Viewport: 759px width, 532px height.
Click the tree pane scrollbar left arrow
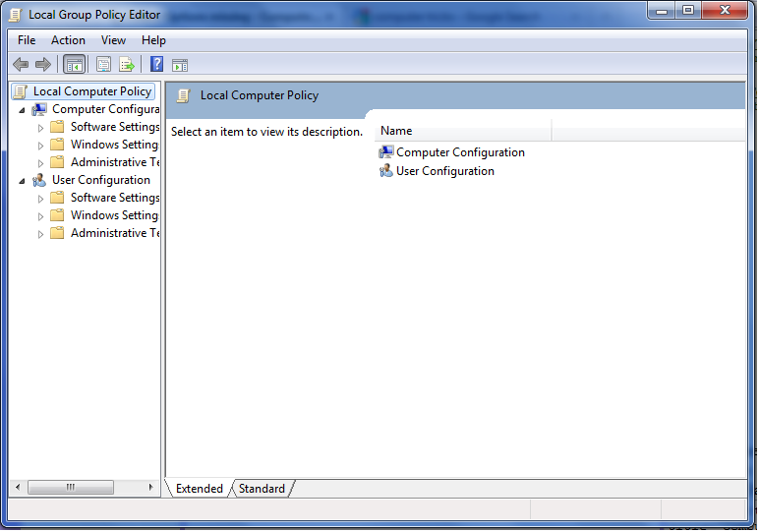tap(18, 487)
